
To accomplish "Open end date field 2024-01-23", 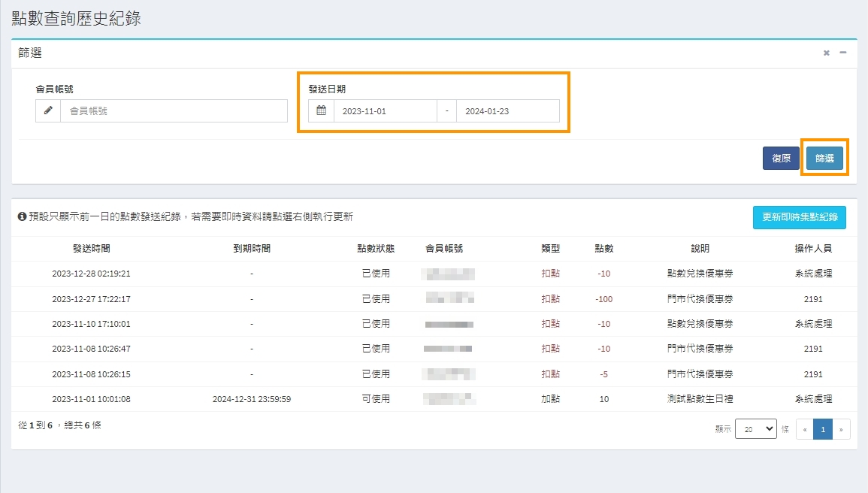I will pyautogui.click(x=507, y=110).
